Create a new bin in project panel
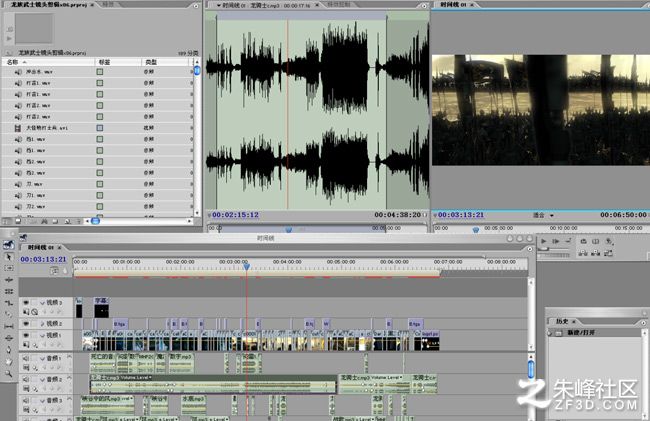 click(x=55, y=221)
